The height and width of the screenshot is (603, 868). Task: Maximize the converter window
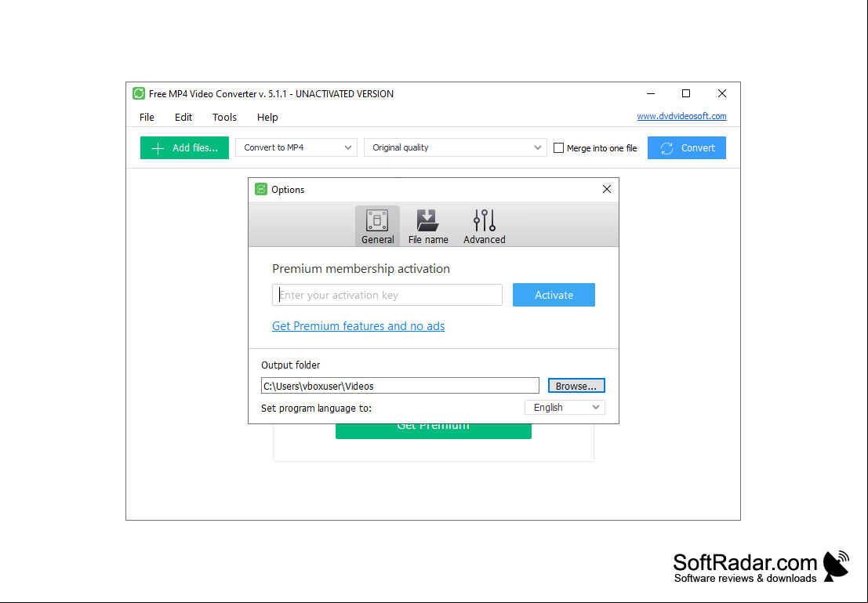coord(686,93)
